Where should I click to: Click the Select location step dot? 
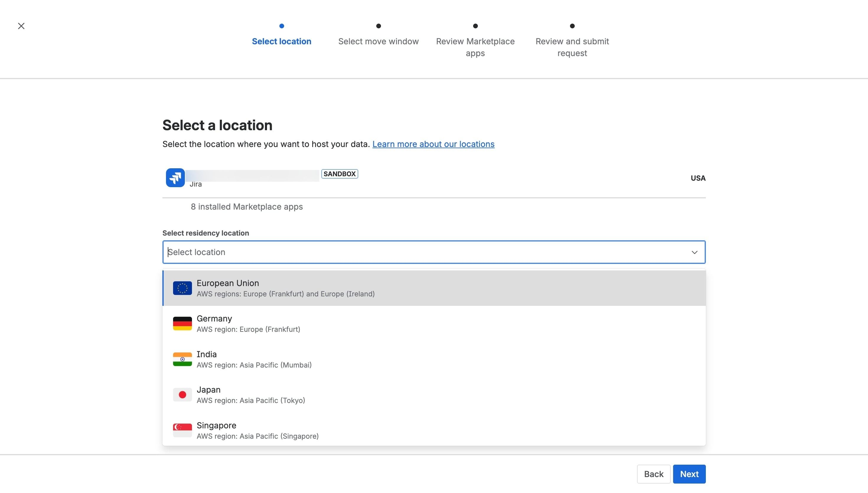281,26
